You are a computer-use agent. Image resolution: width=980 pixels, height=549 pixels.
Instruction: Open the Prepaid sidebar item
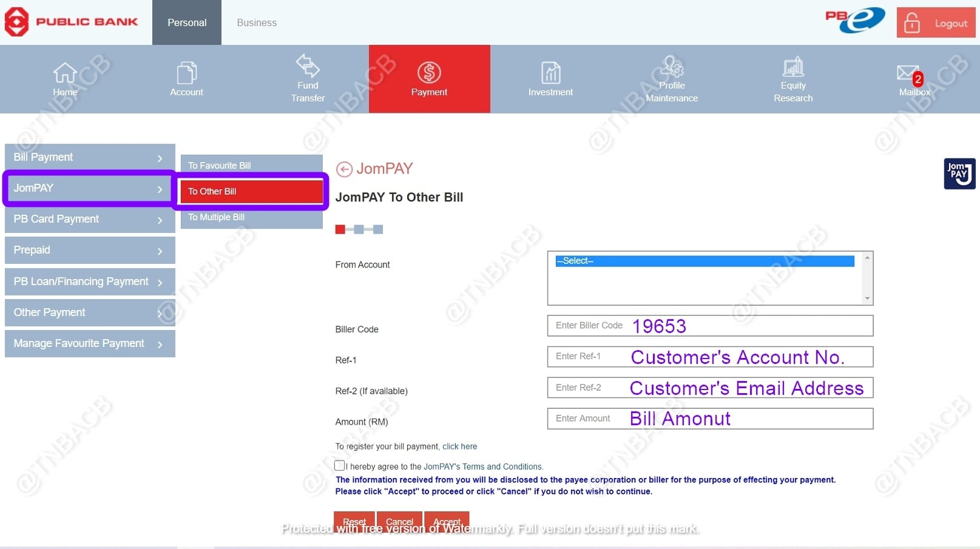(90, 250)
